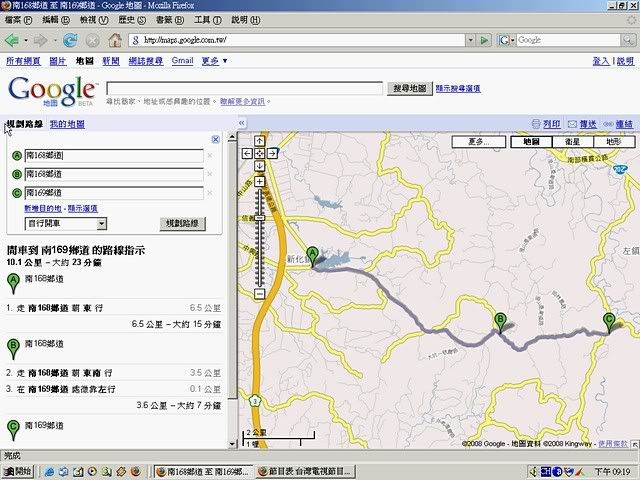
Task: Click the 顯示選項 link
Action: (82, 209)
